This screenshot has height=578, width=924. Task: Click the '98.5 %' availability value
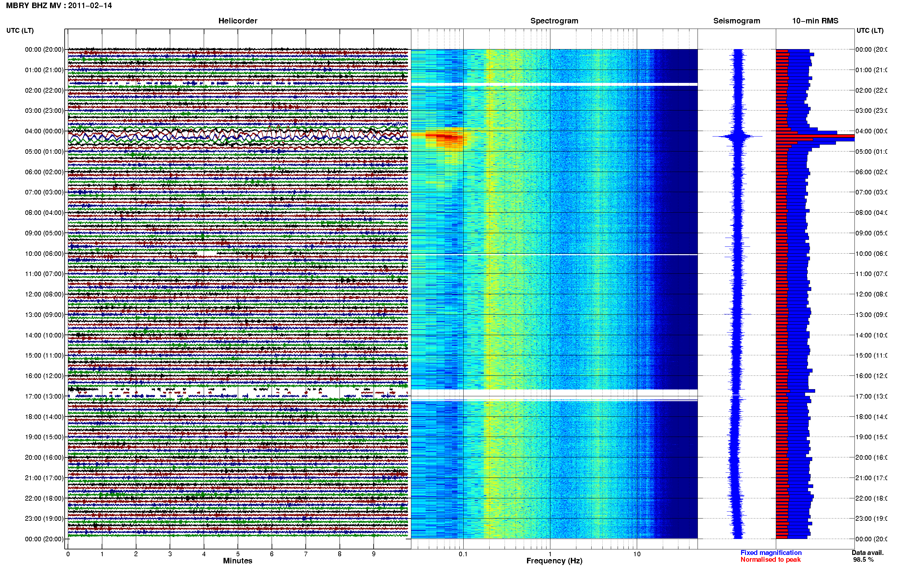(863, 560)
